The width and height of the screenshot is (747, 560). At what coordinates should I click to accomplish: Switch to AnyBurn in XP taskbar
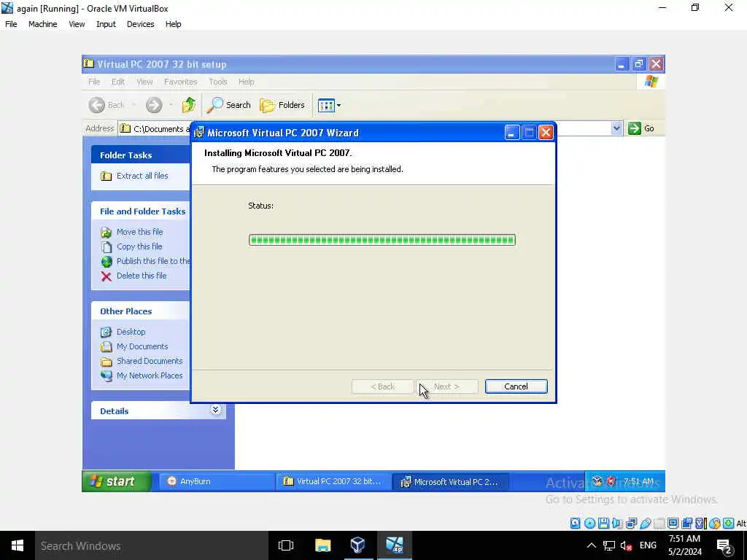(x=216, y=481)
